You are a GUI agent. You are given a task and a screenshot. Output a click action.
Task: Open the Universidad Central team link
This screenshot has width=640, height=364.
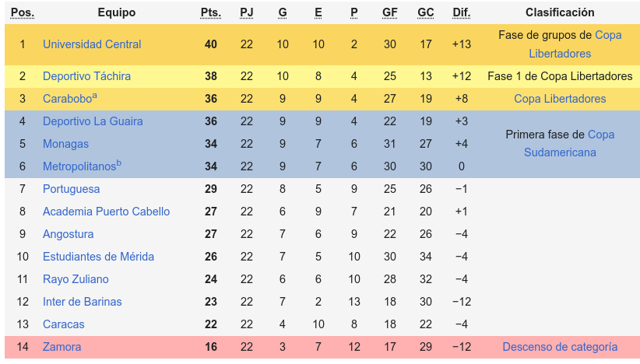92,44
